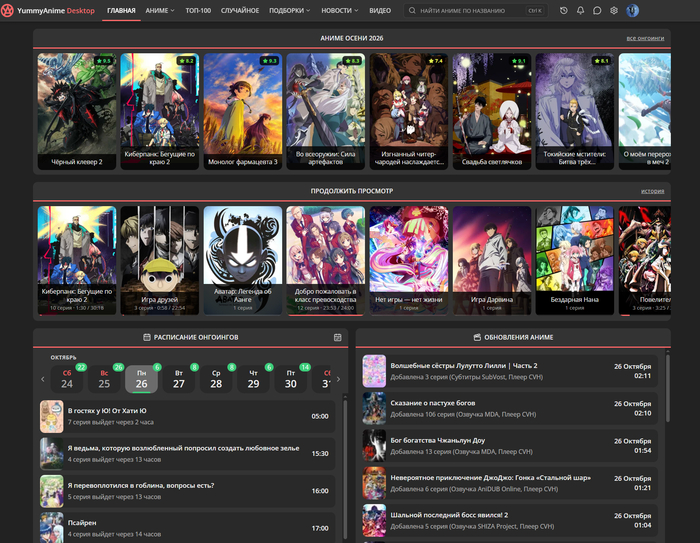This screenshot has height=543, width=700.
Task: Open the Токийские мстители poster
Action: point(575,111)
